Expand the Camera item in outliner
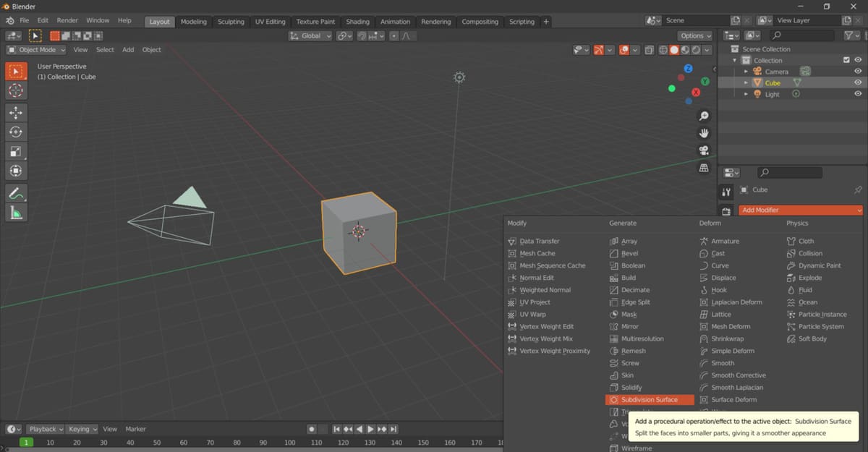Screen dimensions: 868x452 point(746,71)
